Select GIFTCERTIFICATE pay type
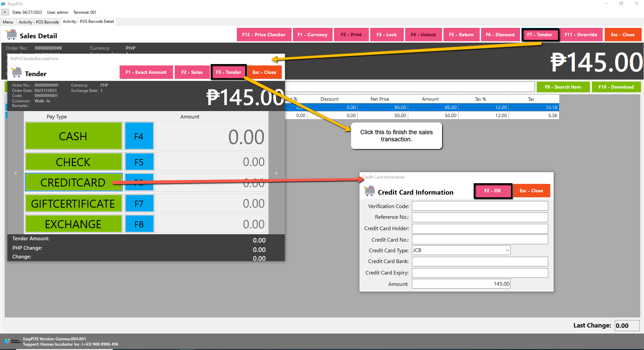This screenshot has height=350, width=644. click(74, 203)
